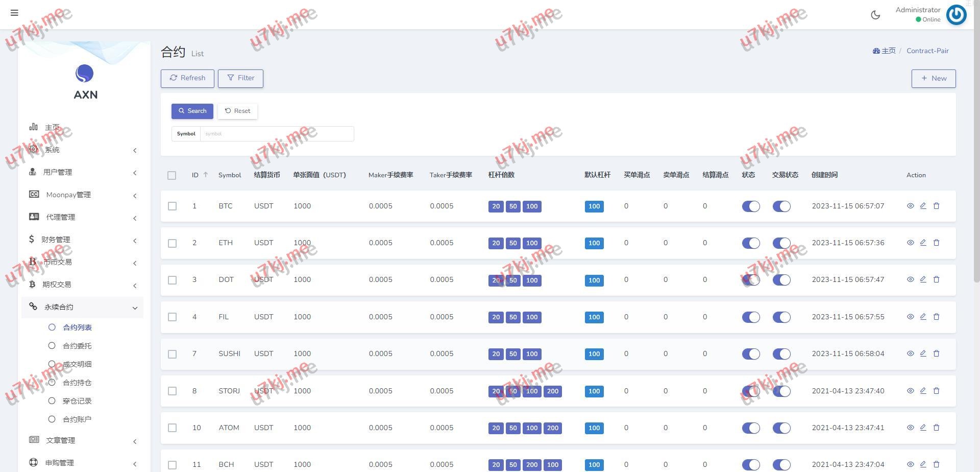
Task: Check the checkbox for STORJ row
Action: 172,391
